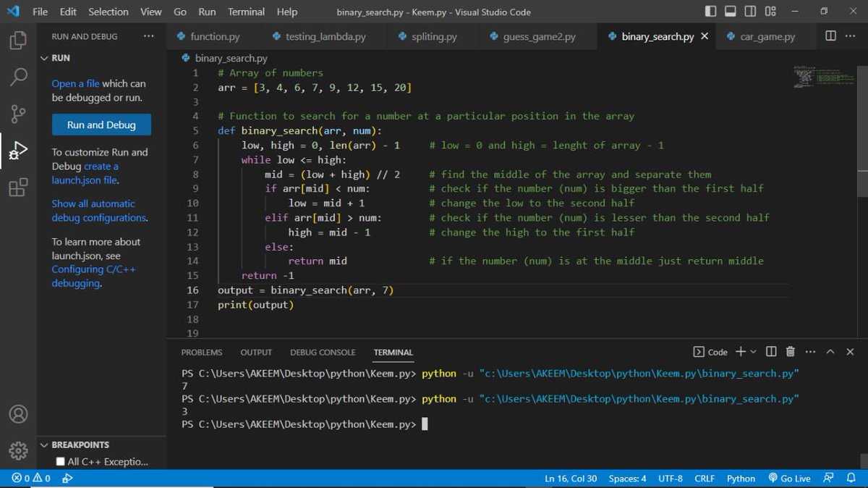Split the terminal using the split icon
The image size is (868, 488).
771,351
